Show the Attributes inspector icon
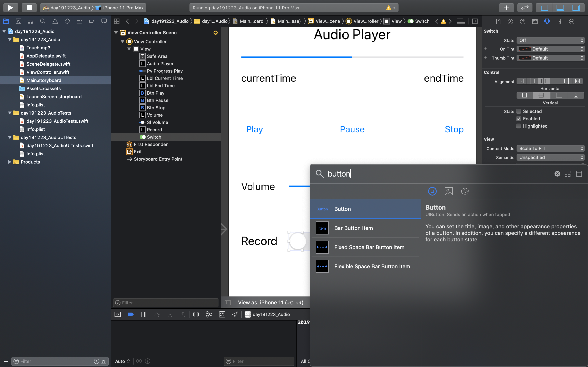The height and width of the screenshot is (367, 588). coord(547,21)
